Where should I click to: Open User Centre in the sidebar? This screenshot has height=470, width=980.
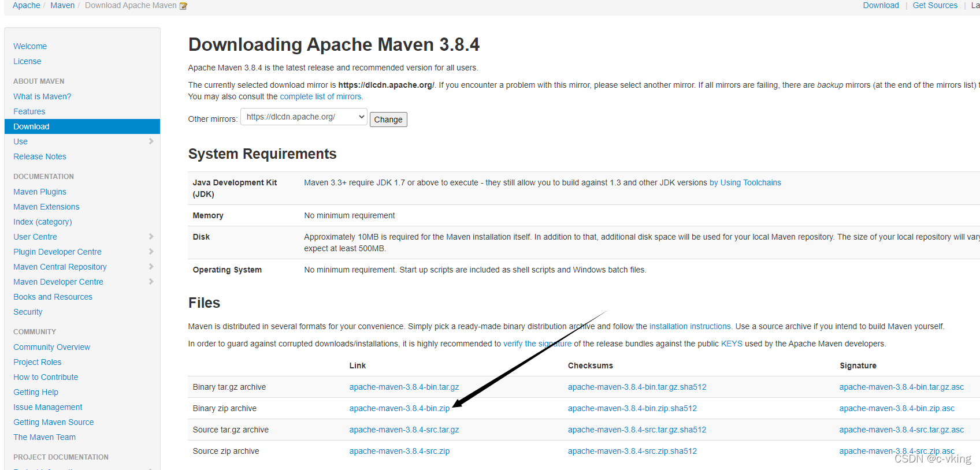click(35, 237)
